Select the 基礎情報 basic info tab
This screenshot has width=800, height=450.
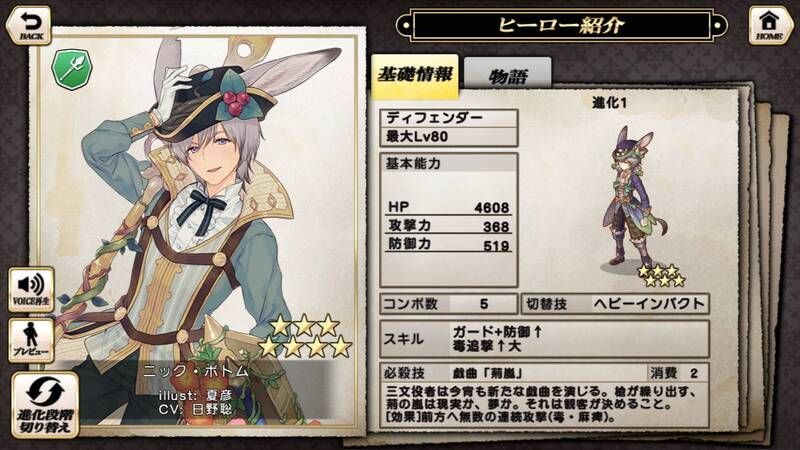pyautogui.click(x=414, y=76)
